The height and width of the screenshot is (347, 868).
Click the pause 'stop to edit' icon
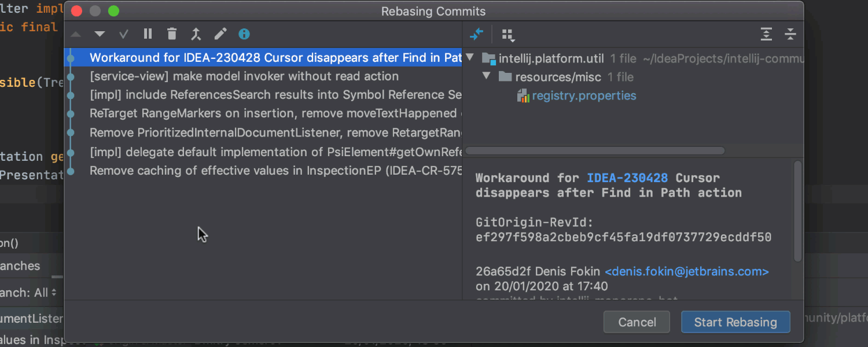[x=148, y=34]
